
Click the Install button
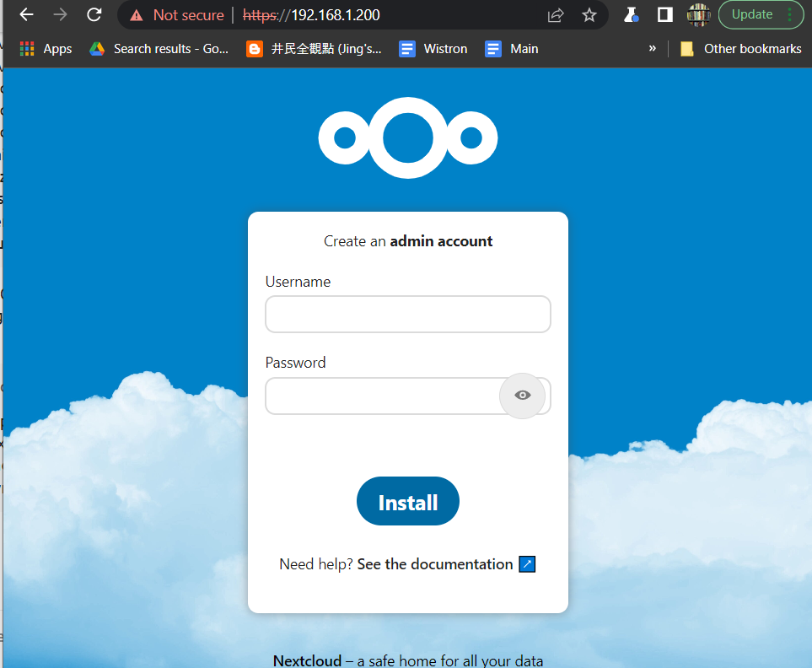click(x=408, y=501)
